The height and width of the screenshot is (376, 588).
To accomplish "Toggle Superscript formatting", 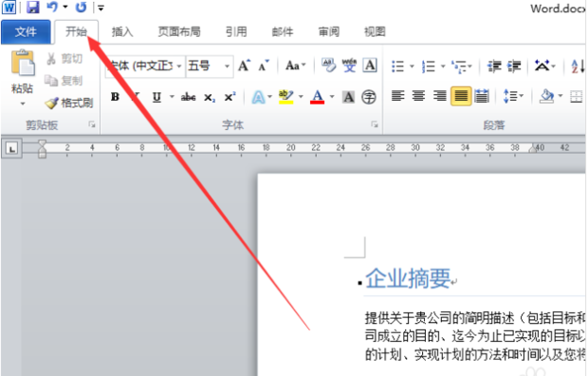I will point(230,97).
